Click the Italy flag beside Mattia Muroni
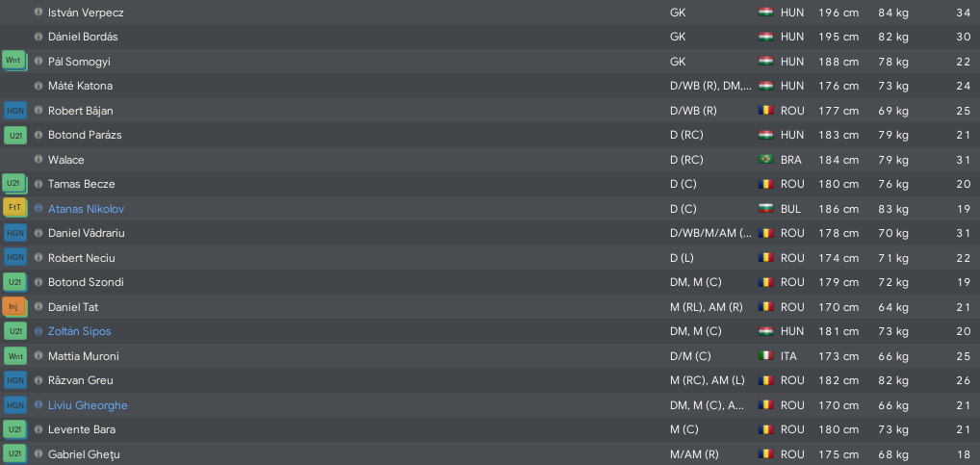 765,356
